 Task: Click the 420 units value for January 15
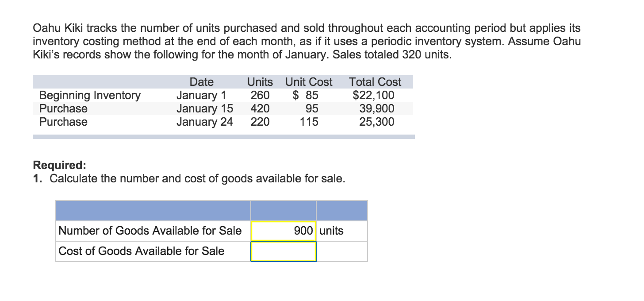260,108
